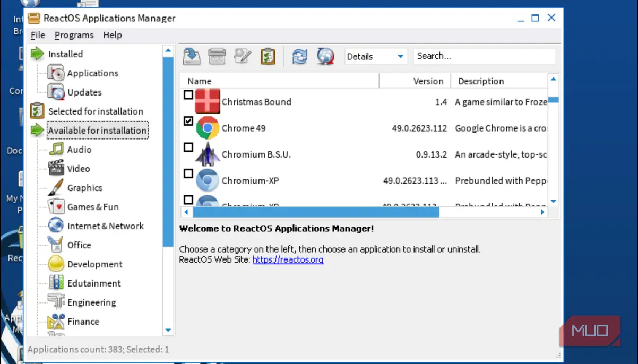Image resolution: width=638 pixels, height=364 pixels.
Task: Select the Games & Fun category label
Action: click(x=93, y=207)
